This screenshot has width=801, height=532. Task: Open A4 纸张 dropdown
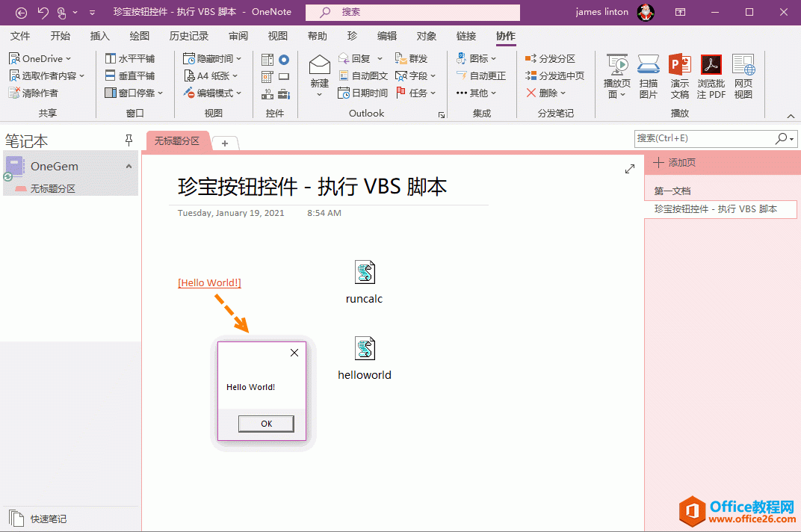tap(211, 75)
